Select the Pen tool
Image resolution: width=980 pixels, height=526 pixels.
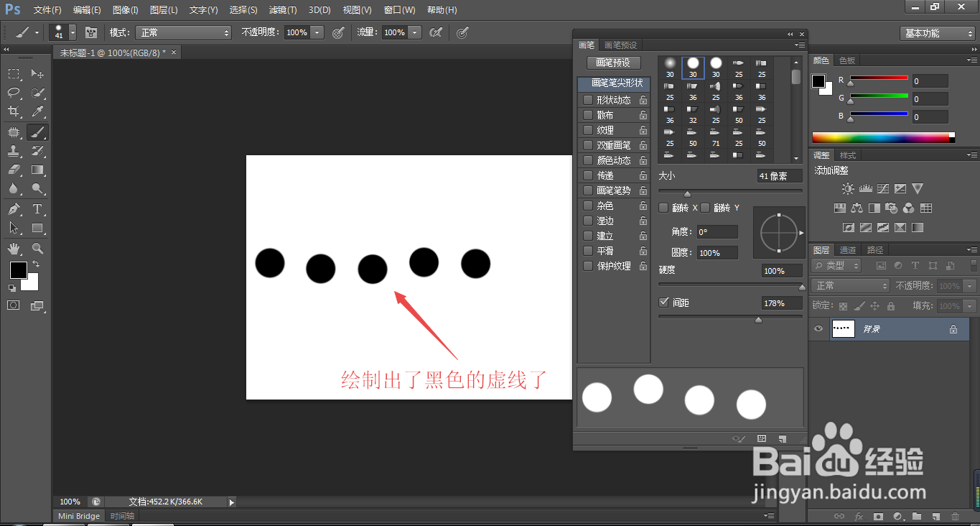pos(14,209)
